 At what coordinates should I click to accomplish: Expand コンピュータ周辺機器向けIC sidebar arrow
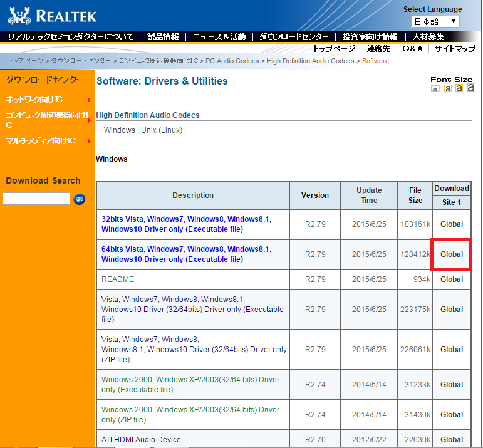[x=90, y=120]
